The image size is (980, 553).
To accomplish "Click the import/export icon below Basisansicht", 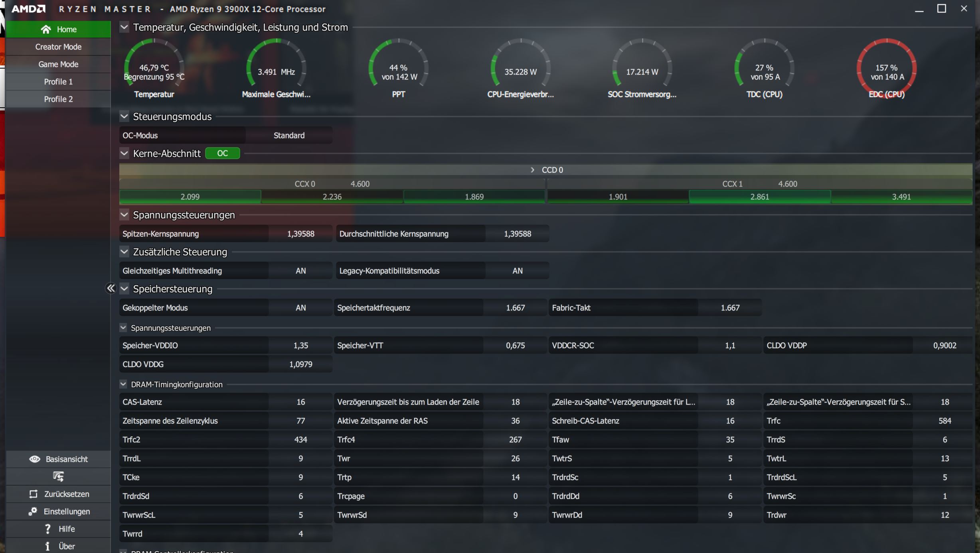I will tap(58, 476).
